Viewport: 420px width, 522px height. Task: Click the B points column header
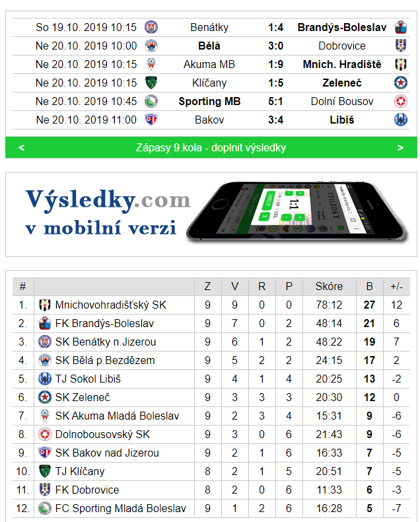click(369, 286)
